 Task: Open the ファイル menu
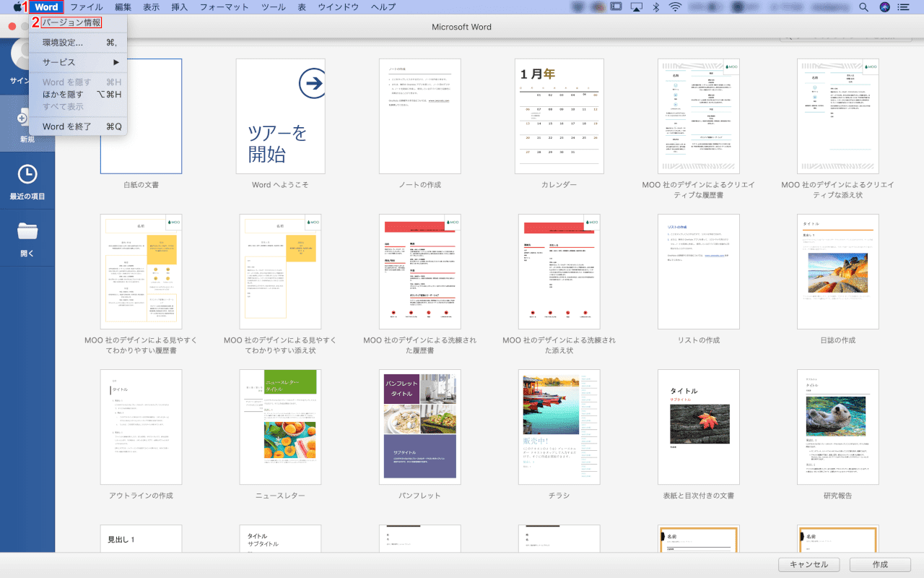tap(86, 7)
